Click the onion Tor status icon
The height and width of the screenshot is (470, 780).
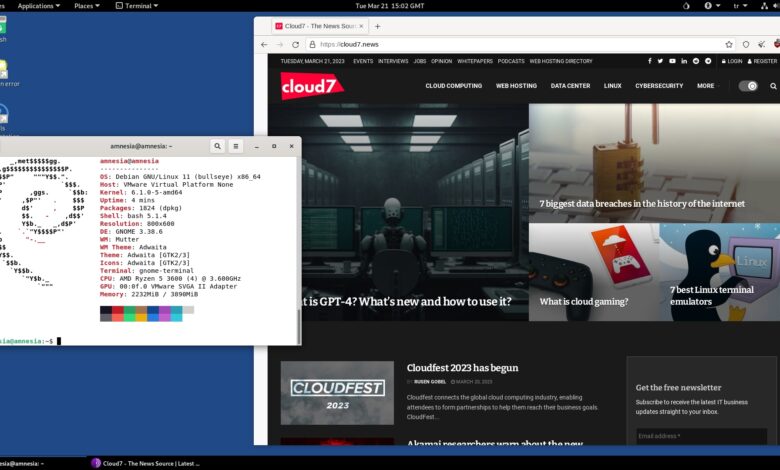click(686, 6)
